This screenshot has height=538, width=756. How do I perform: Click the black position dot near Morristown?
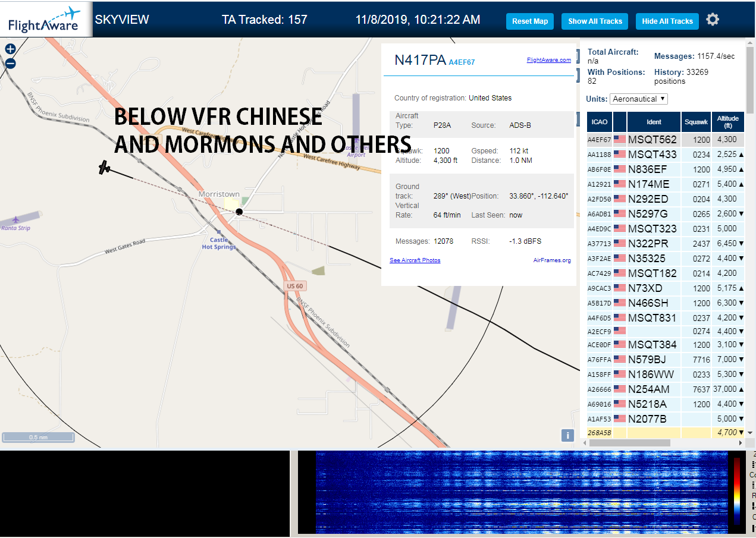click(x=239, y=212)
